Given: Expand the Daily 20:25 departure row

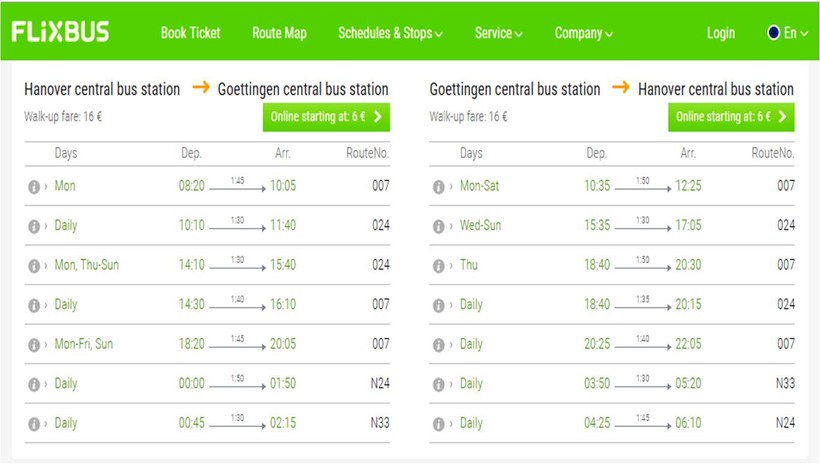Looking at the screenshot, I should click(x=471, y=345).
